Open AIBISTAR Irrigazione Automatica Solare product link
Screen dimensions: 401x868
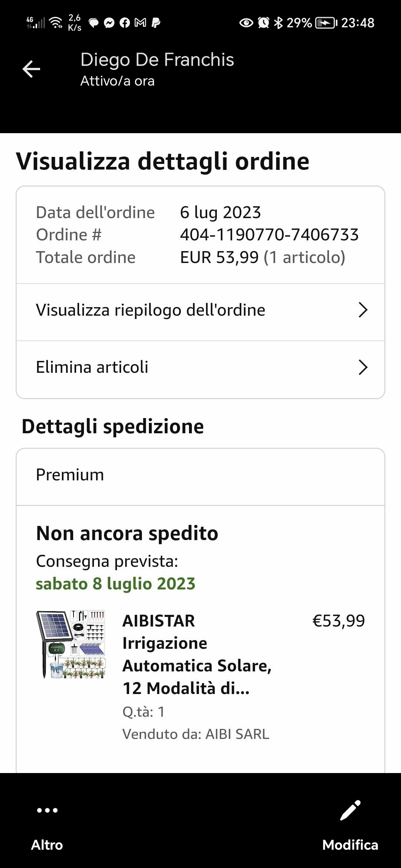click(197, 654)
